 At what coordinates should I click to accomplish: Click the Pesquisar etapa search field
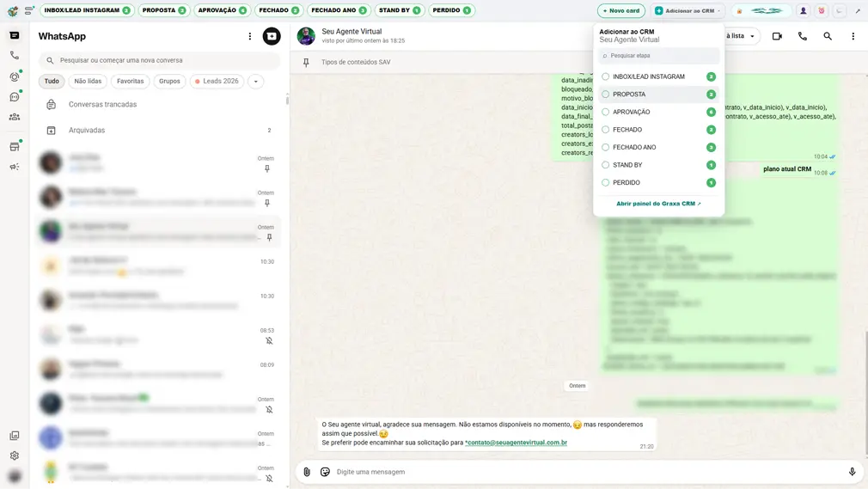tap(659, 55)
